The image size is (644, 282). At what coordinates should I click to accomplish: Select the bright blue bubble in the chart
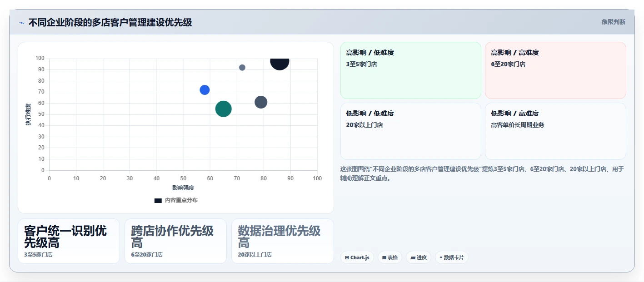(205, 90)
